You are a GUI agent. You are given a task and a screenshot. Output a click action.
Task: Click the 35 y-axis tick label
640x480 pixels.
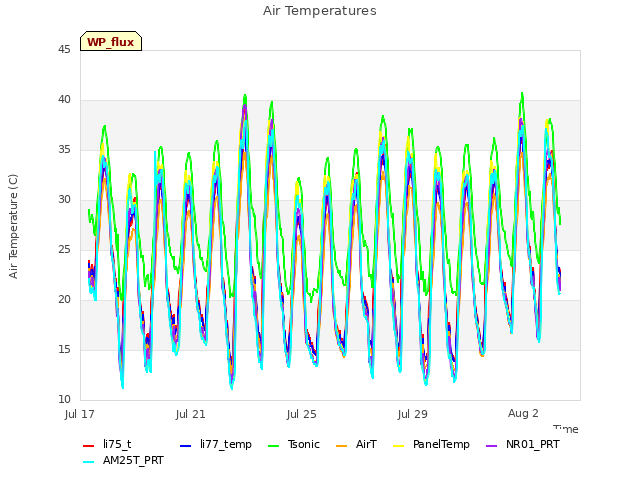pos(64,150)
